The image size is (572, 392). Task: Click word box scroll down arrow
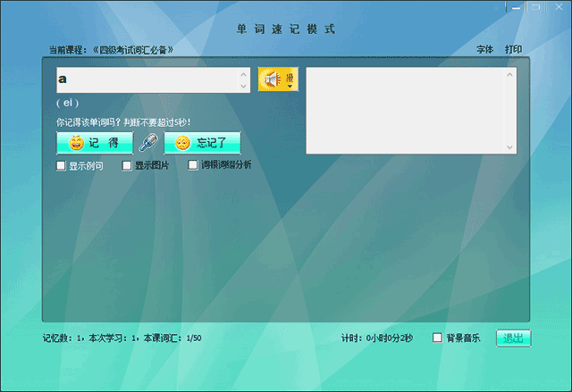[243, 87]
